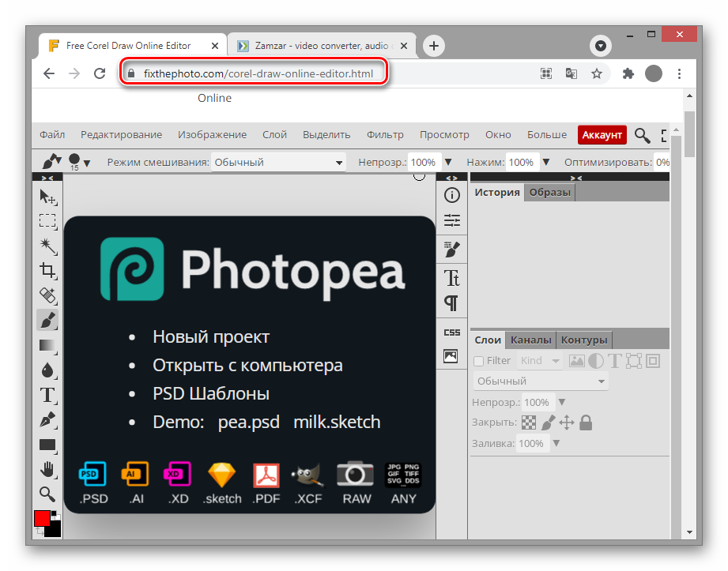Open the pea.psd demo file
This screenshot has width=728, height=571.
click(249, 422)
